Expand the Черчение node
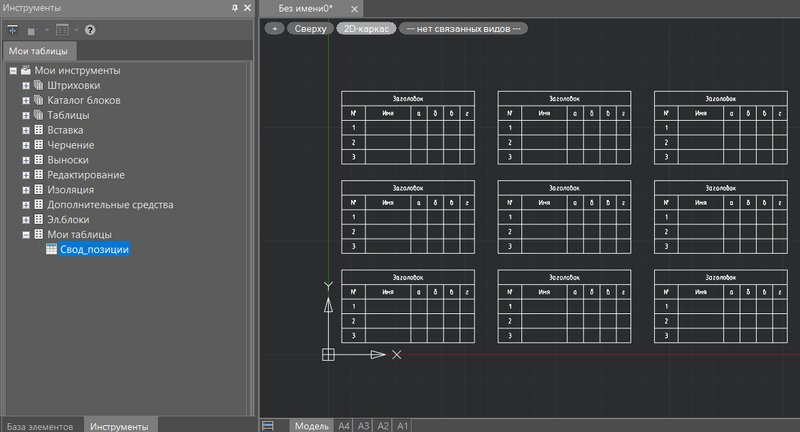 [x=26, y=145]
